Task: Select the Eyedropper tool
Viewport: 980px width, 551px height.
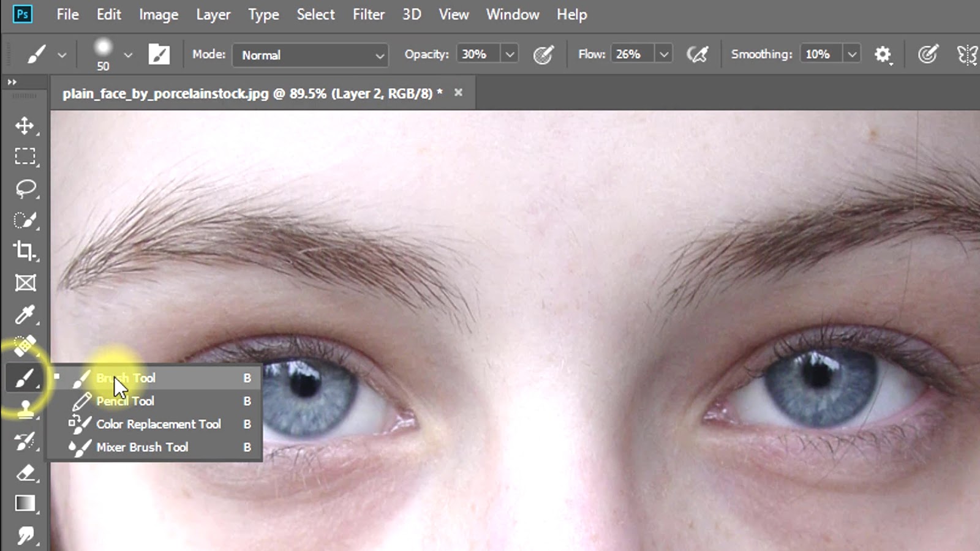Action: [24, 315]
